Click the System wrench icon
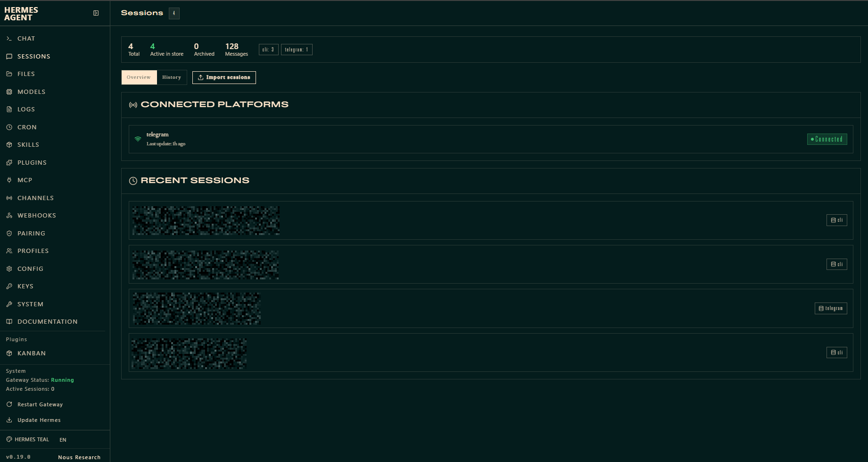 (x=9, y=304)
